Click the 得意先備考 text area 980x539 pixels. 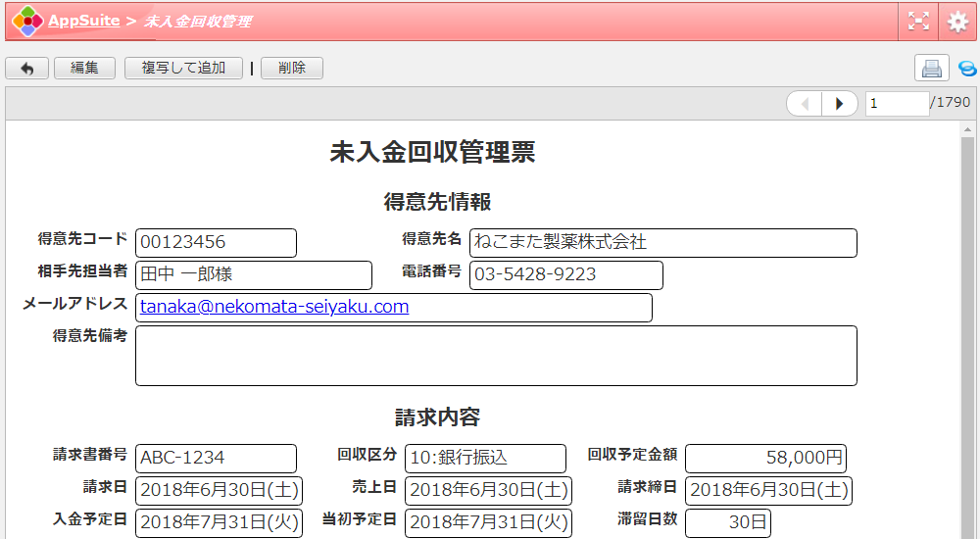tap(496, 356)
